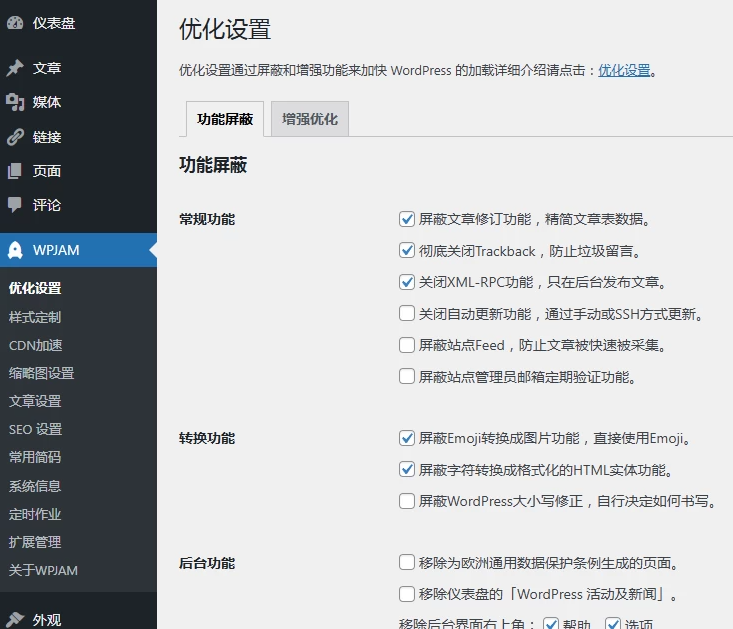Click the WPJAM menu icon

click(x=15, y=250)
